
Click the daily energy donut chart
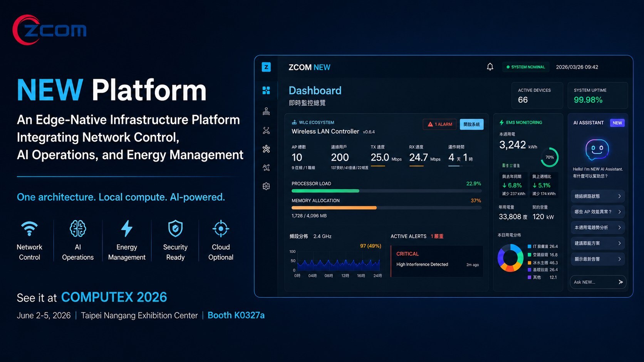click(510, 258)
